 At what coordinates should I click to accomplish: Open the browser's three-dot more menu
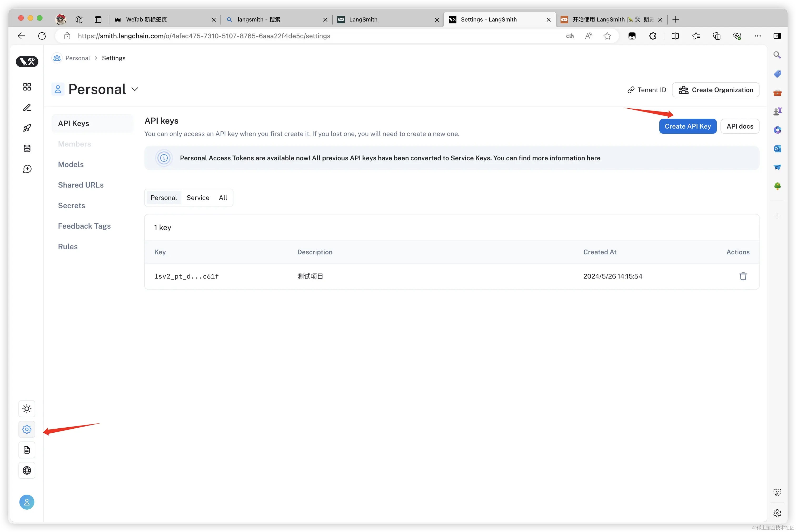(757, 36)
